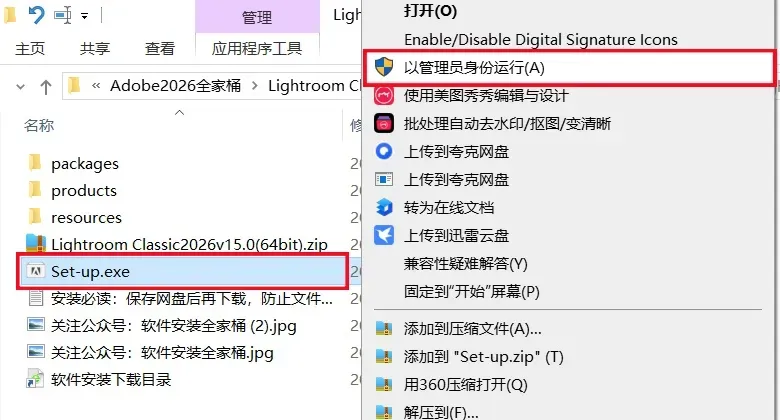Screen dimensions: 780x420
Task: Click the Meitu Xiuxiu pink icon
Action: 384,95
